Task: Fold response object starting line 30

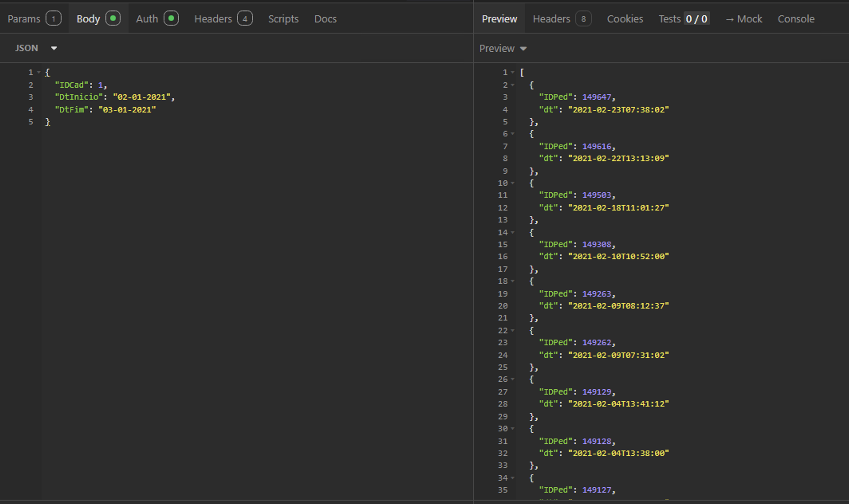Action: click(513, 429)
